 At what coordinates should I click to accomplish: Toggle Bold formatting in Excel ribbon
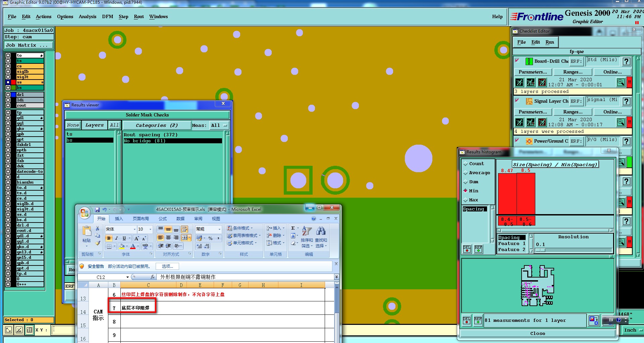[109, 238]
